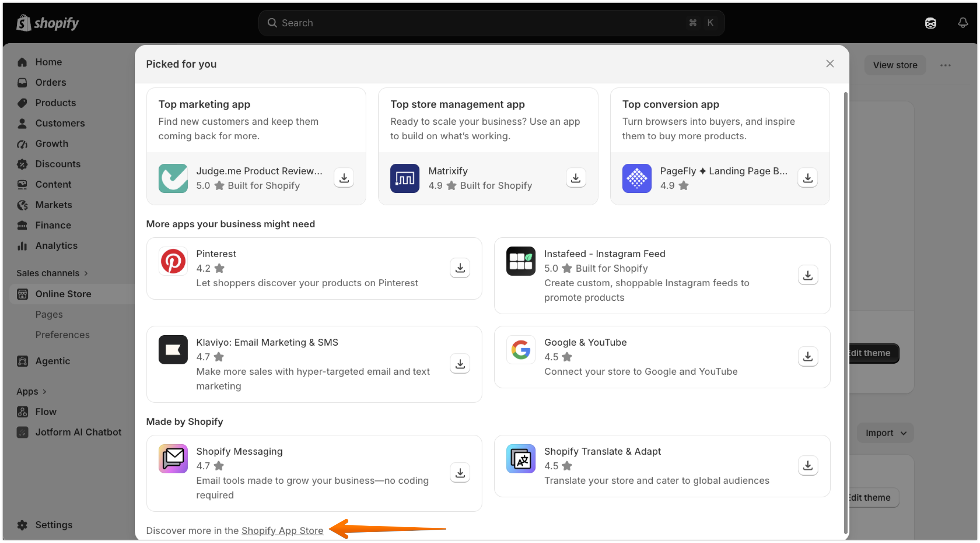Viewport: 980px width, 543px height.
Task: Click the Pinterest logo icon
Action: coord(173,261)
